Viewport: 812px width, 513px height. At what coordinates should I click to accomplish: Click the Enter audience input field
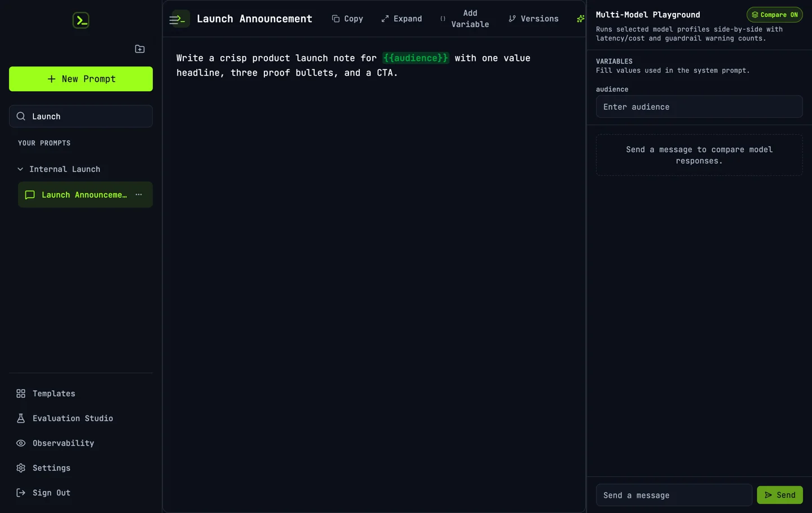point(699,107)
